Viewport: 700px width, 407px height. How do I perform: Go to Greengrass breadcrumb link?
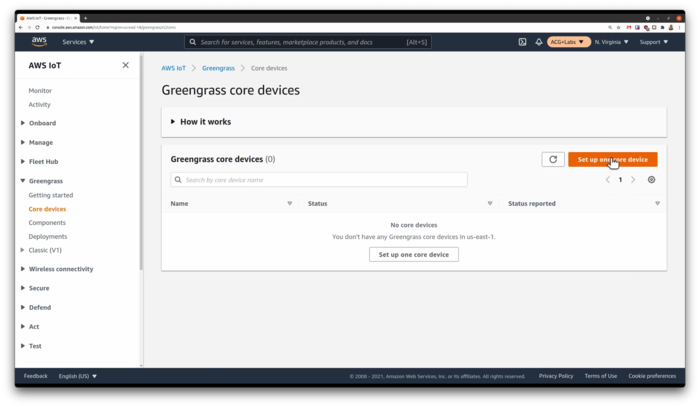(218, 68)
